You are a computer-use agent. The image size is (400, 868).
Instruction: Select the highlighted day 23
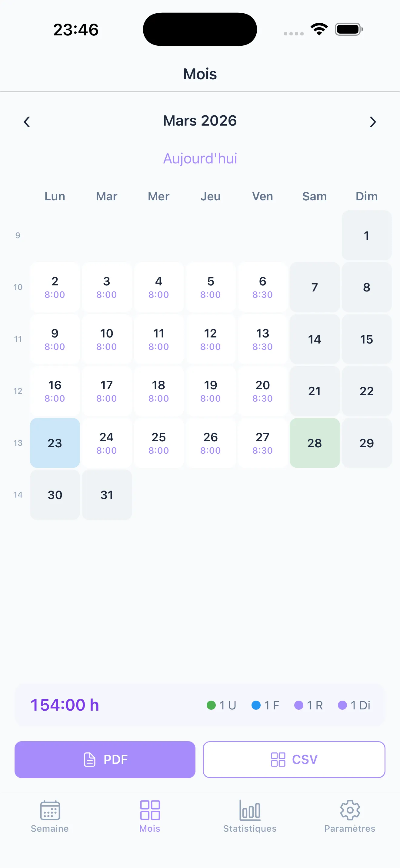pyautogui.click(x=55, y=443)
